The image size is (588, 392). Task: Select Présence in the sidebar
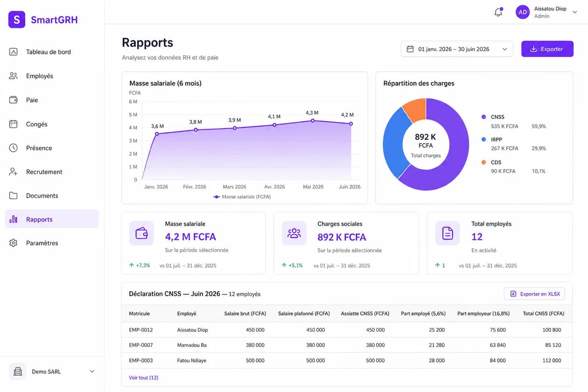(51, 148)
